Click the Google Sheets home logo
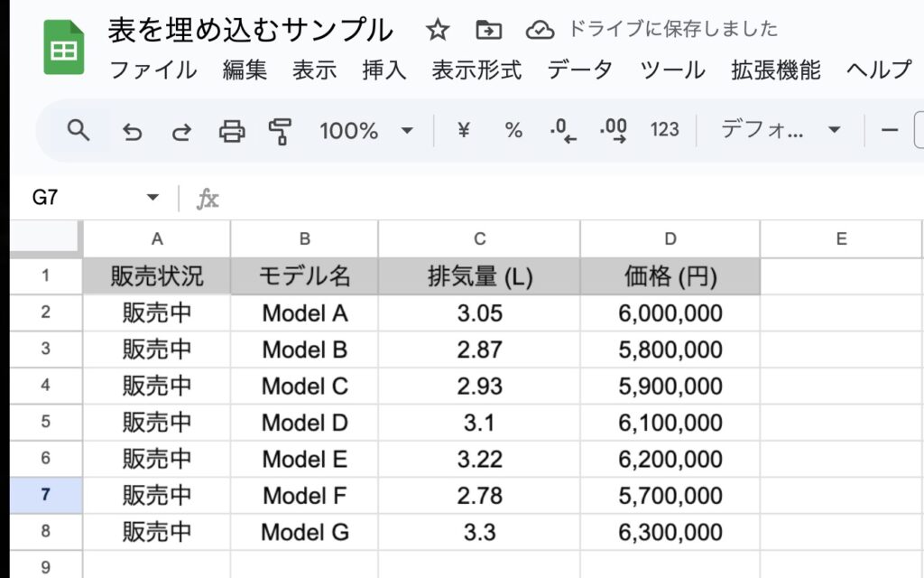Image resolution: width=924 pixels, height=578 pixels. pyautogui.click(x=63, y=49)
